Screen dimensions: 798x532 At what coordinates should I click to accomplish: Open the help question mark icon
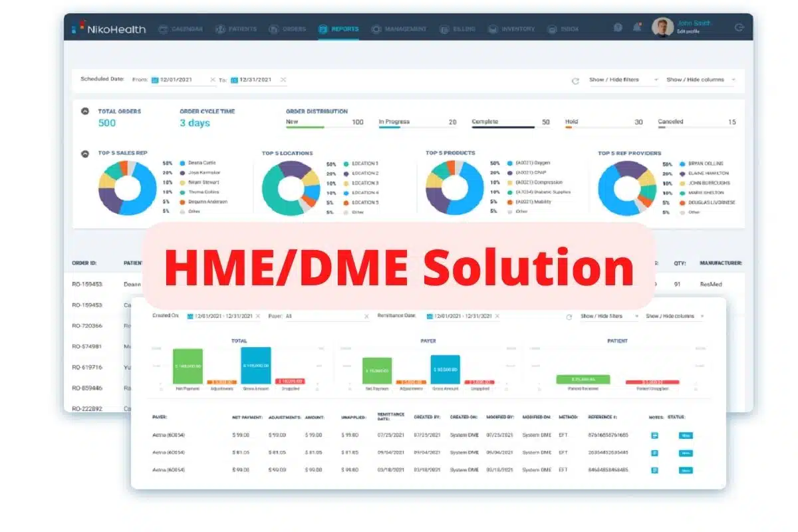pos(618,27)
